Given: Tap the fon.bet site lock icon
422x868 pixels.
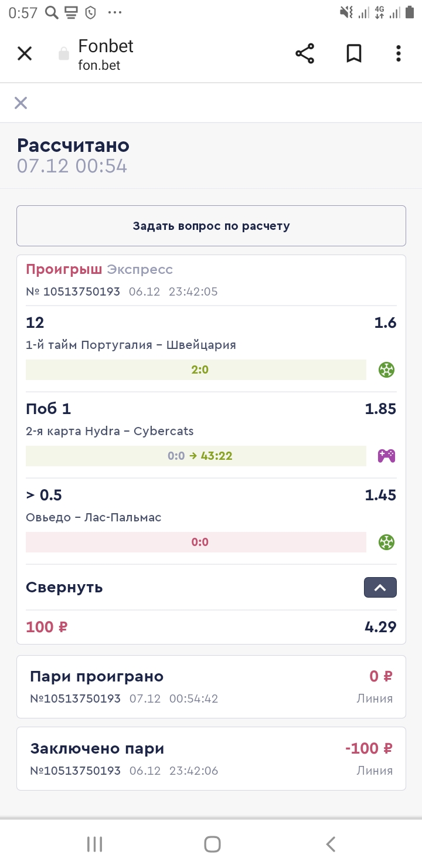Looking at the screenshot, I should (64, 55).
